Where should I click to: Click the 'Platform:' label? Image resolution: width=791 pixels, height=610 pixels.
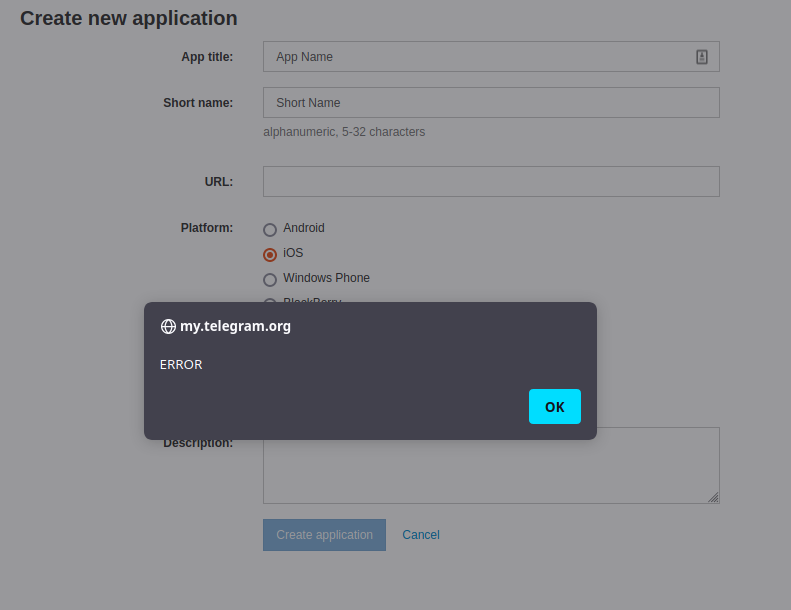(207, 228)
